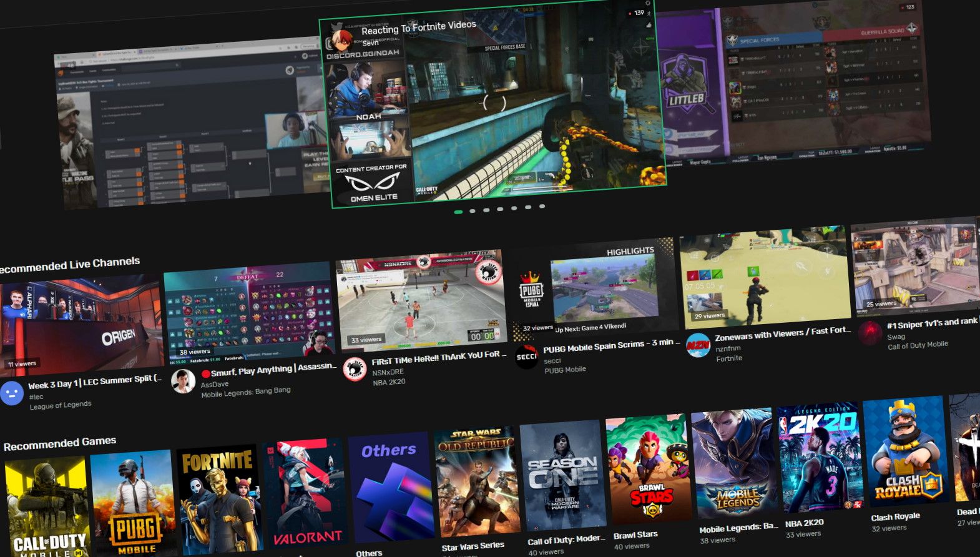
Task: Select the fifth carousel dot indicator
Action: (514, 208)
